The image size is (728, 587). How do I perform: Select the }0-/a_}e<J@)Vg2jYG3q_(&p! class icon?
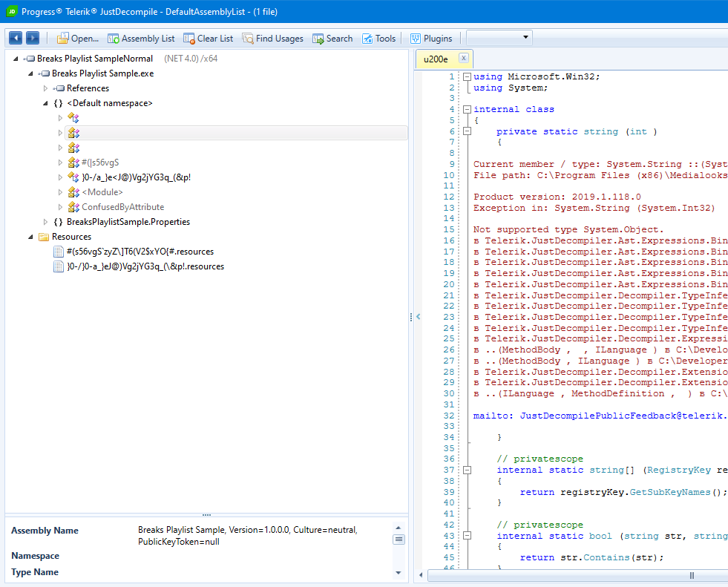73,177
